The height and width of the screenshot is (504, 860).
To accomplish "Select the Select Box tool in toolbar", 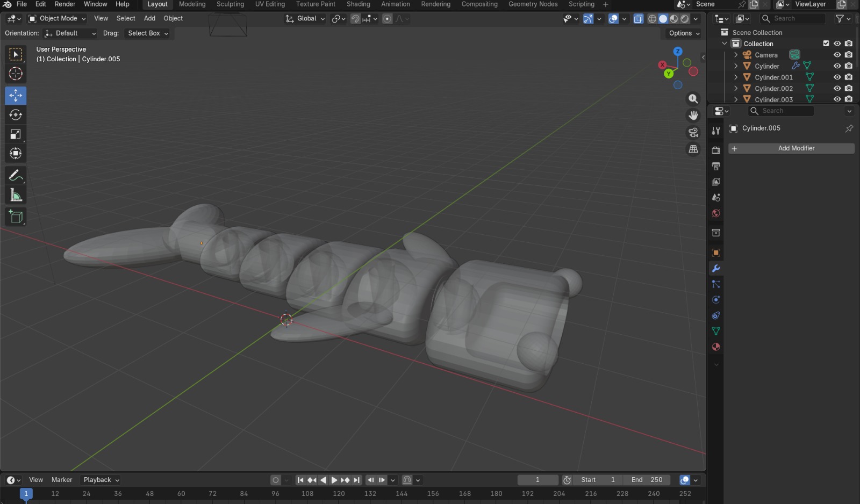I will click(x=16, y=54).
